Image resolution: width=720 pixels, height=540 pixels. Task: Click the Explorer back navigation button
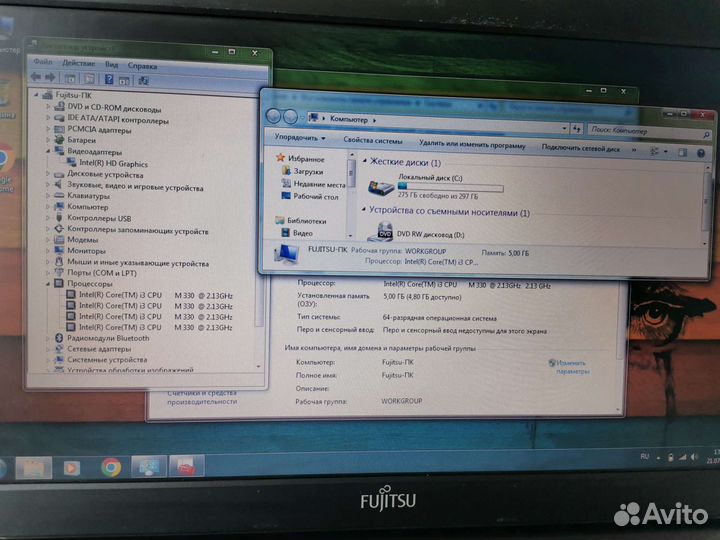274,117
